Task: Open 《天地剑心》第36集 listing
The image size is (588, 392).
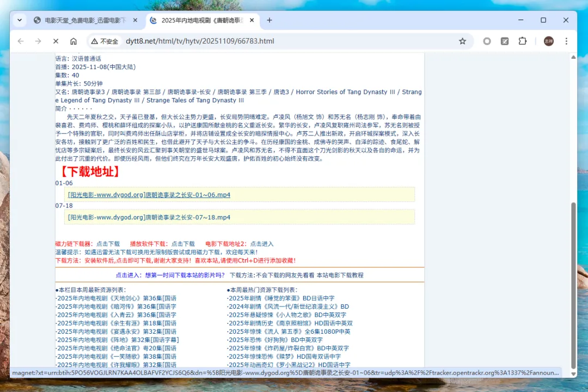Action: point(117,298)
